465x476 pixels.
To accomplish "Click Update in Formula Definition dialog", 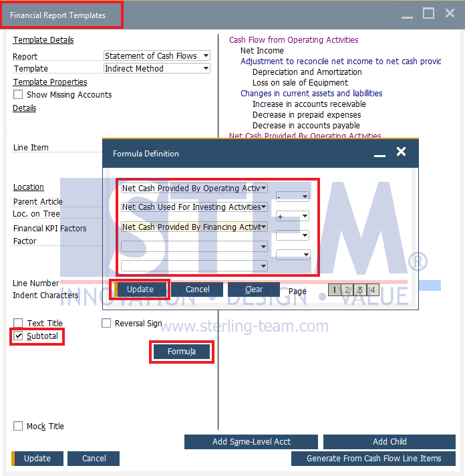I will coord(140,289).
